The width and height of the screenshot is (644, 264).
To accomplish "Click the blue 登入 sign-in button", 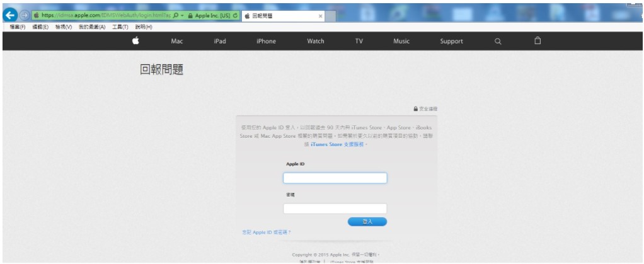I will click(x=367, y=222).
